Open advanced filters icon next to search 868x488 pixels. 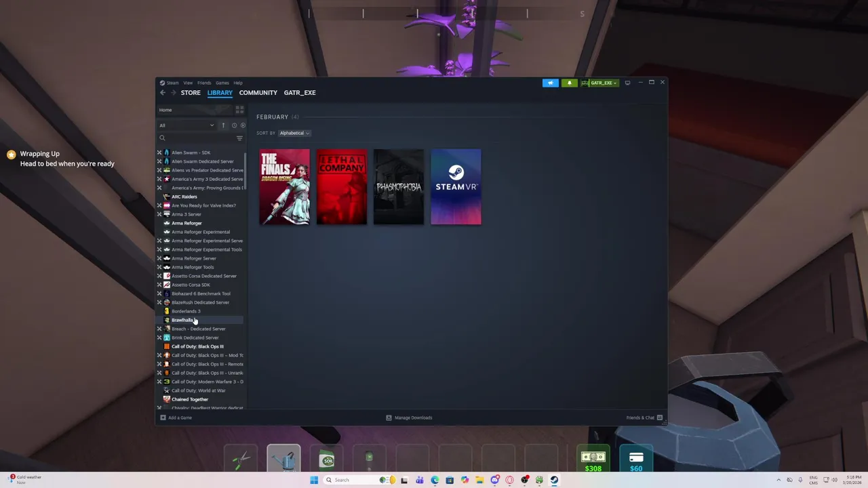239,138
